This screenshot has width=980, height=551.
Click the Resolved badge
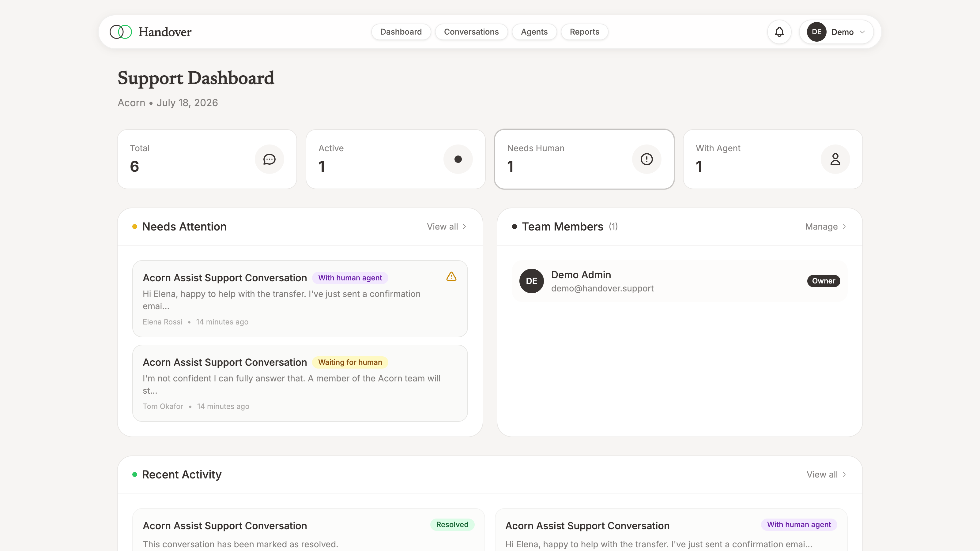click(452, 525)
